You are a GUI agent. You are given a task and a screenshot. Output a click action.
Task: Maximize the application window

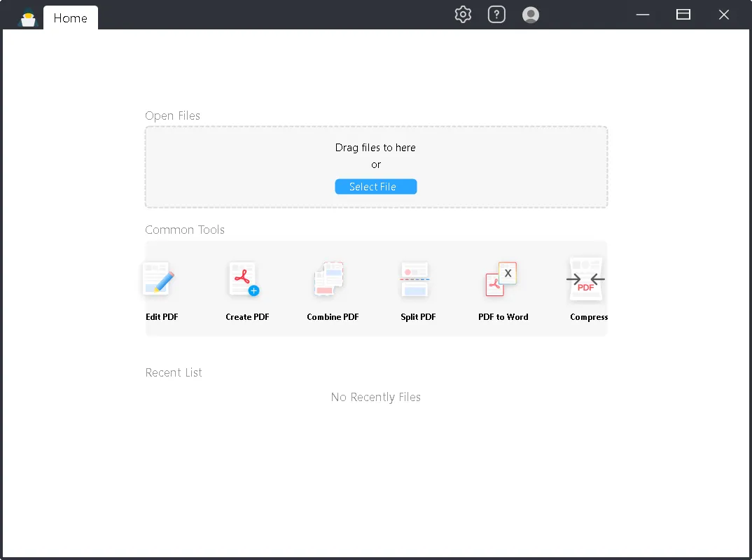[x=683, y=15]
